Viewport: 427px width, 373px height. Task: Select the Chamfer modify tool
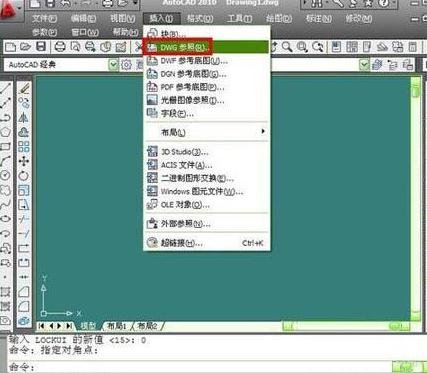(x=24, y=292)
